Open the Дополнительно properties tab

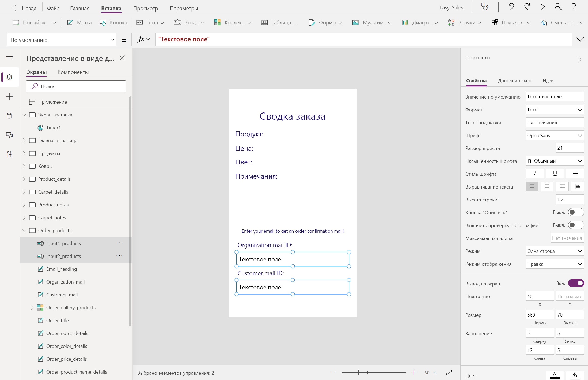(x=514, y=81)
